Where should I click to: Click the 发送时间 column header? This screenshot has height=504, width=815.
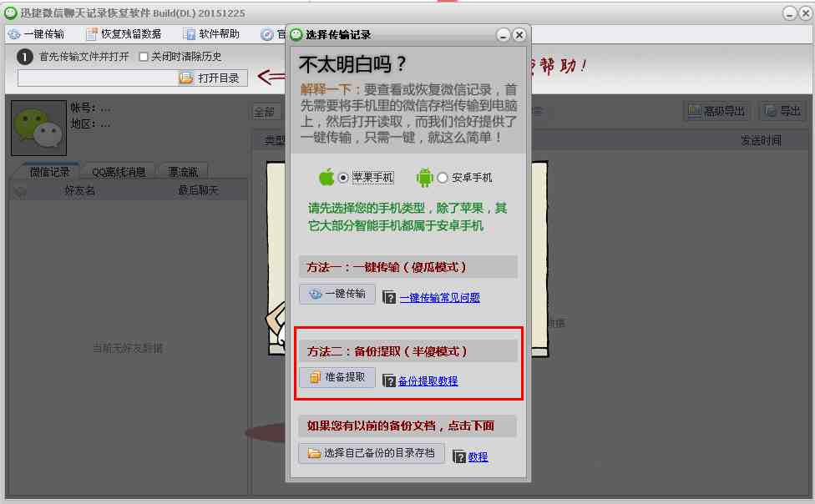pos(761,140)
